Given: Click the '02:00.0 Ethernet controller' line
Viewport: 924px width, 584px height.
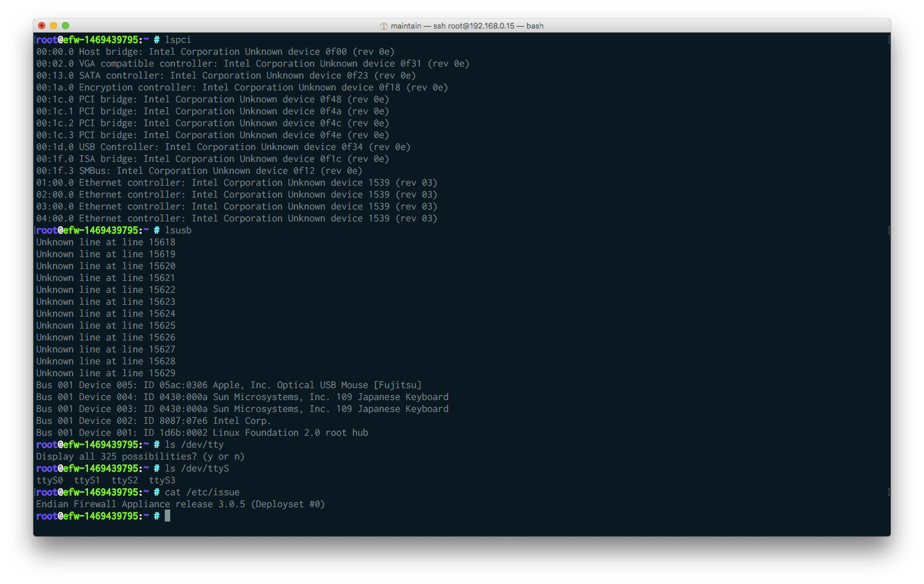Looking at the screenshot, I should (237, 195).
